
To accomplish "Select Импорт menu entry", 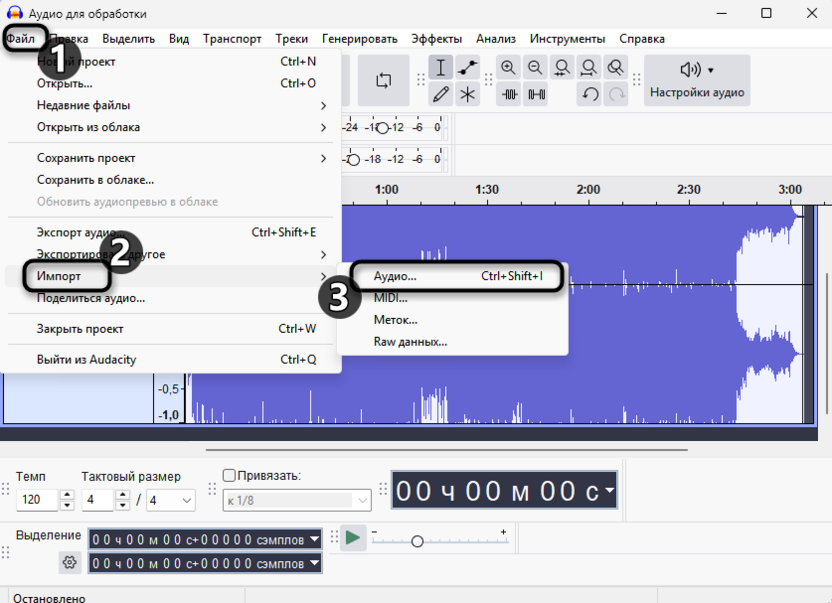I will (171, 276).
